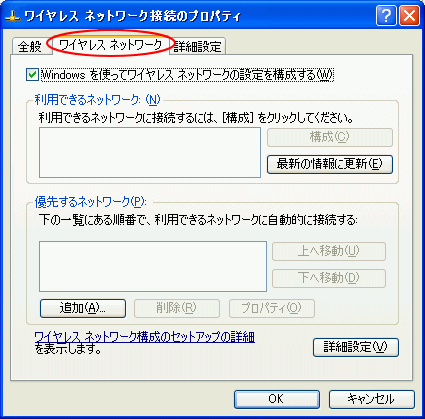Confirm the dialog with OK
This screenshot has height=419, width=425.
pyautogui.click(x=277, y=399)
